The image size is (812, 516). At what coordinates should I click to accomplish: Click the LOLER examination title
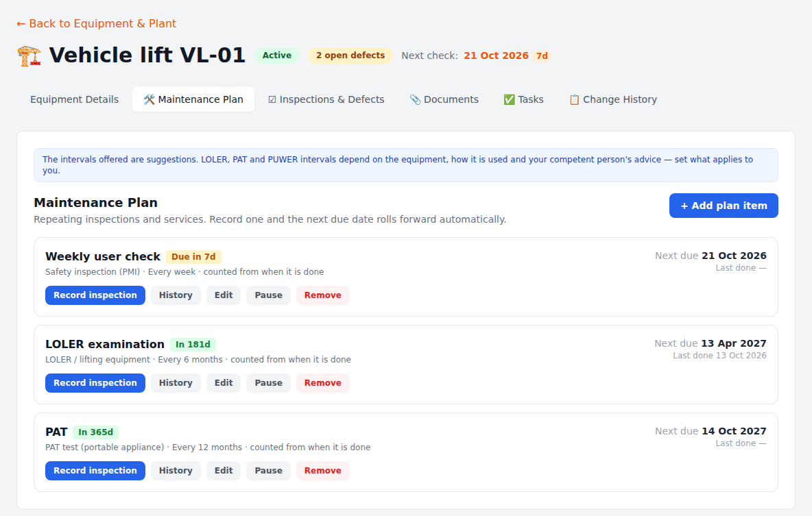tap(105, 344)
